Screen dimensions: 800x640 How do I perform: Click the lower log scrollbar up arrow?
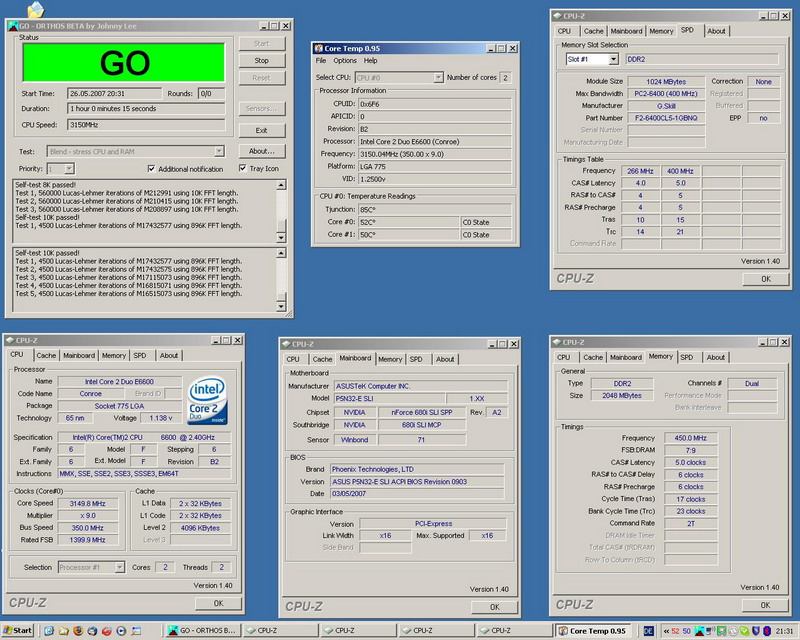point(281,253)
